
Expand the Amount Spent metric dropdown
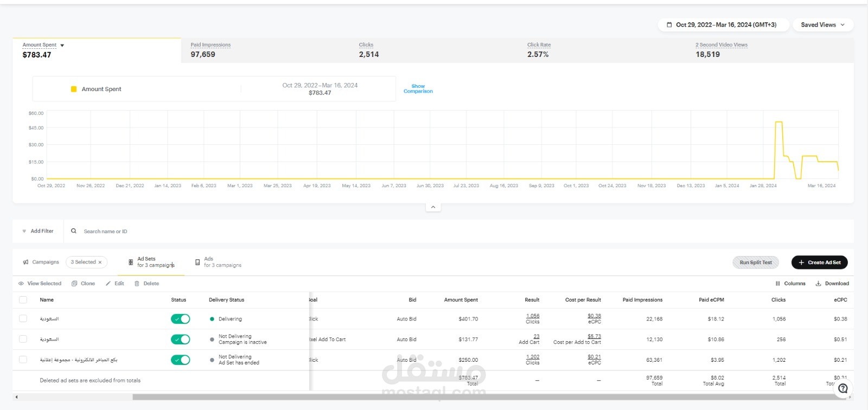tap(62, 45)
